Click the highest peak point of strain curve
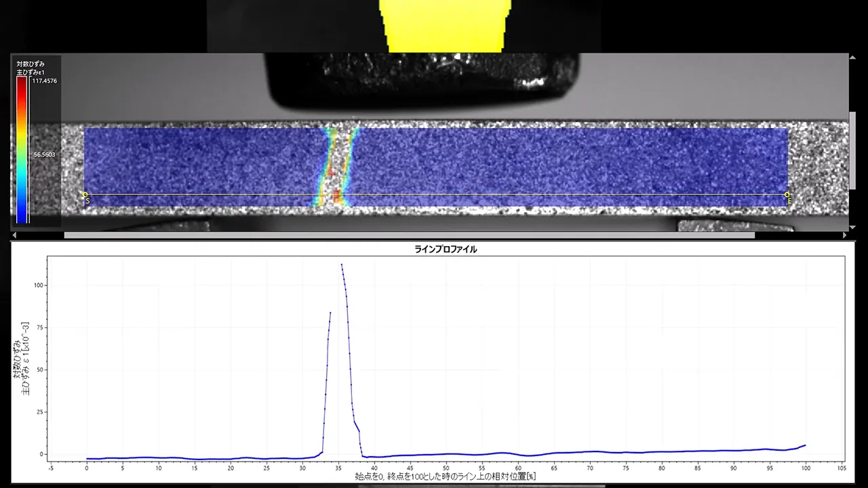This screenshot has width=868, height=488. click(342, 264)
